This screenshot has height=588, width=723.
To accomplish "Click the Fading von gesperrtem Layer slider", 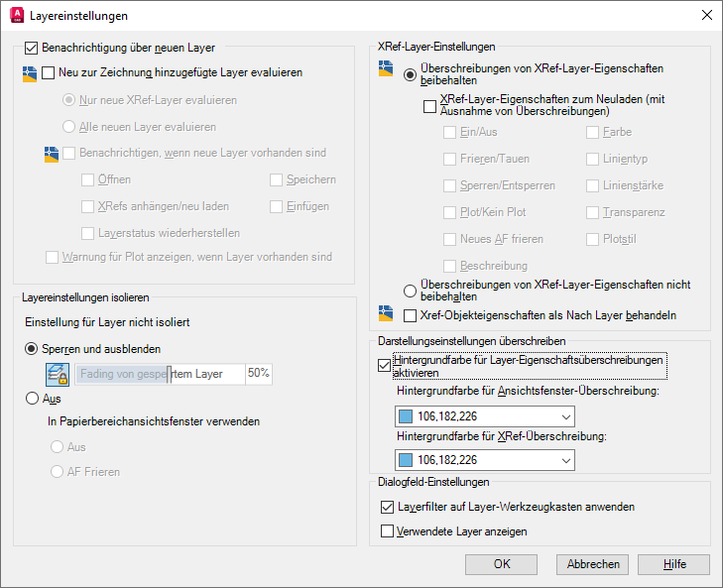I will click(160, 374).
